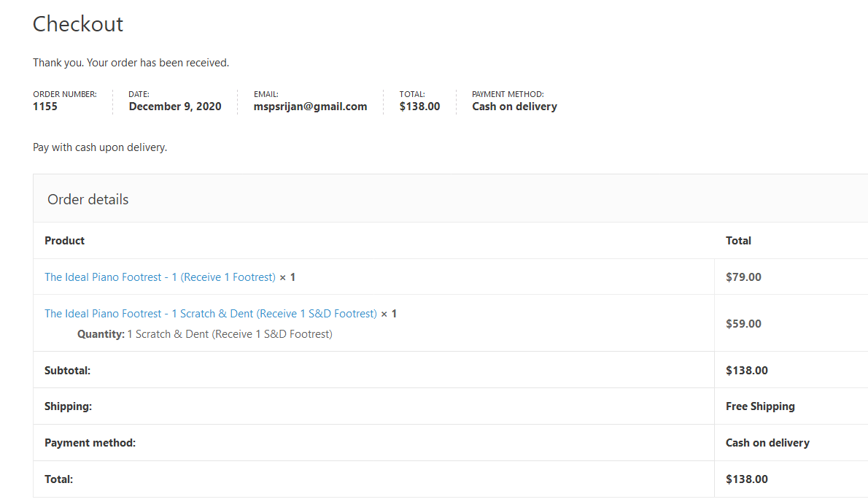
Task: Select the $59.00 price cell
Action: pyautogui.click(x=743, y=324)
